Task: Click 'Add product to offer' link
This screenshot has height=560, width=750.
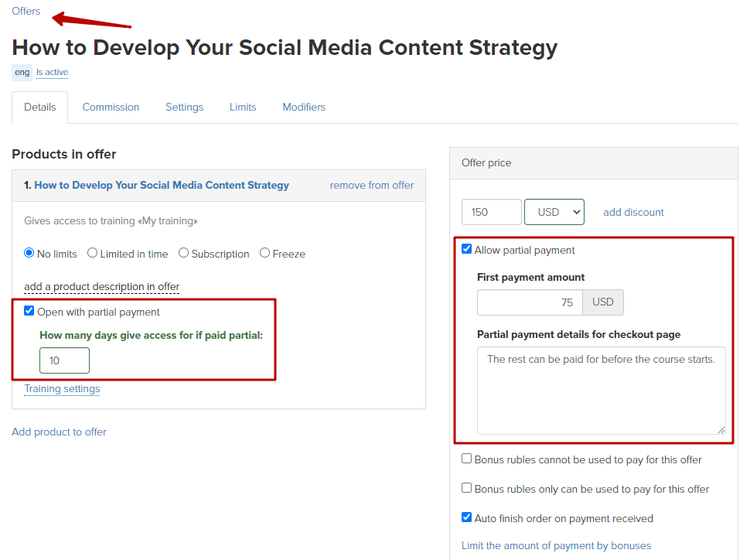Action: coord(60,432)
